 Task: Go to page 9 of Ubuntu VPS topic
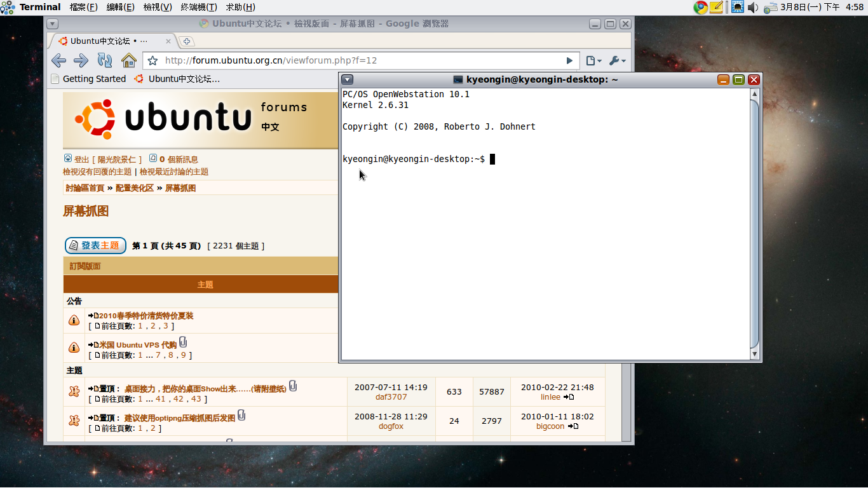184,355
